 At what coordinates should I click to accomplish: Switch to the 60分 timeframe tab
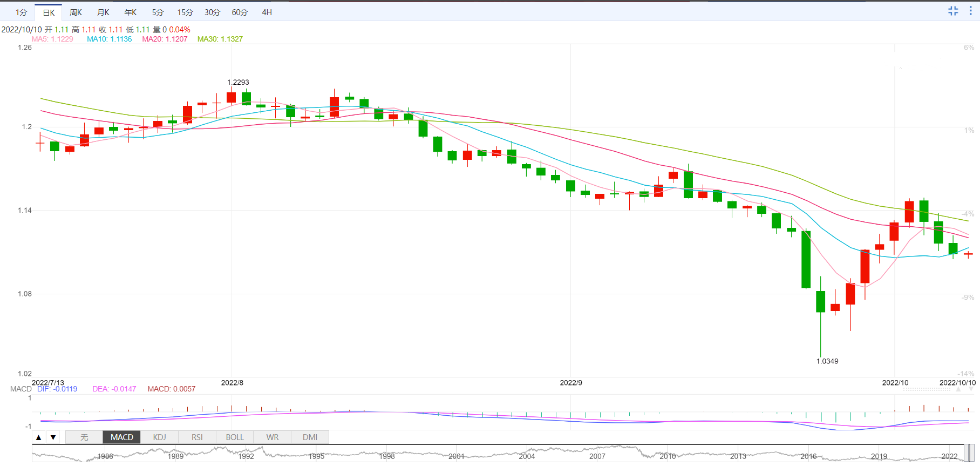tap(240, 12)
